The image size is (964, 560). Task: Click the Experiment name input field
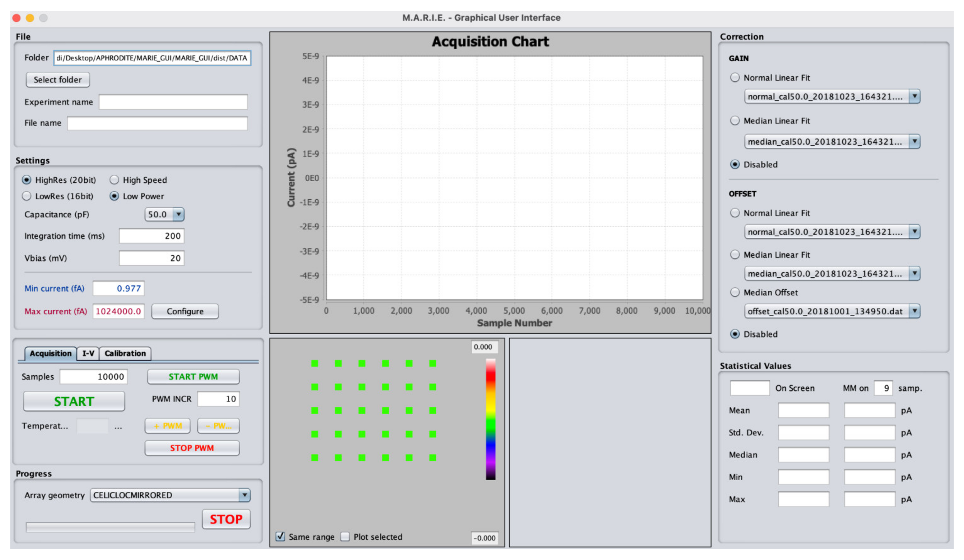173,102
